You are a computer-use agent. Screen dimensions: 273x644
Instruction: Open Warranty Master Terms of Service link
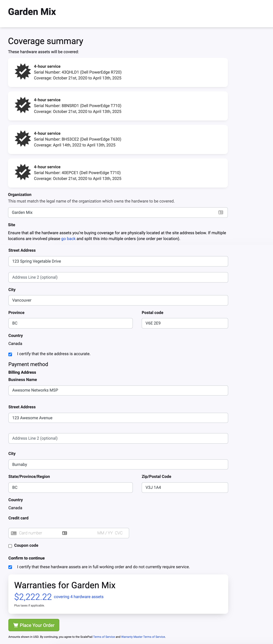coord(143,637)
